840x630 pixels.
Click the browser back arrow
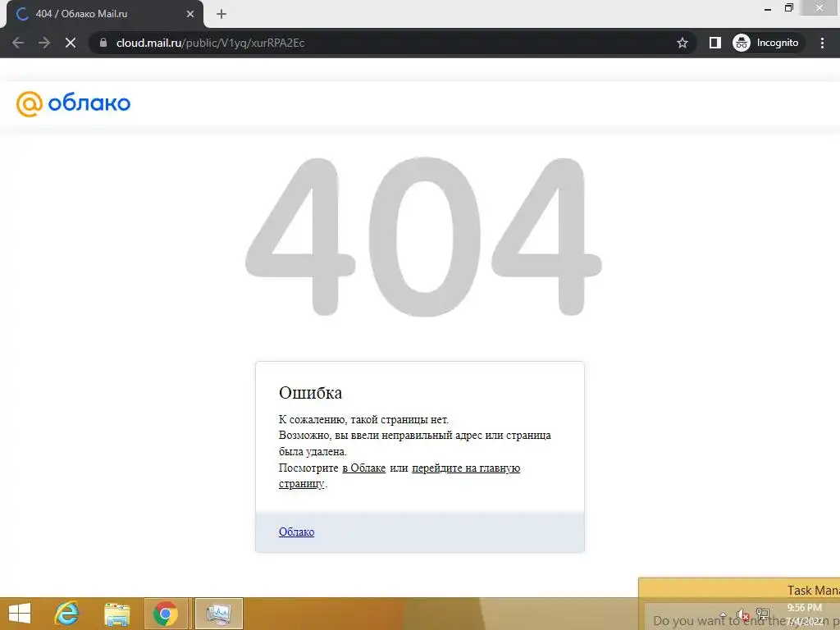(x=18, y=43)
